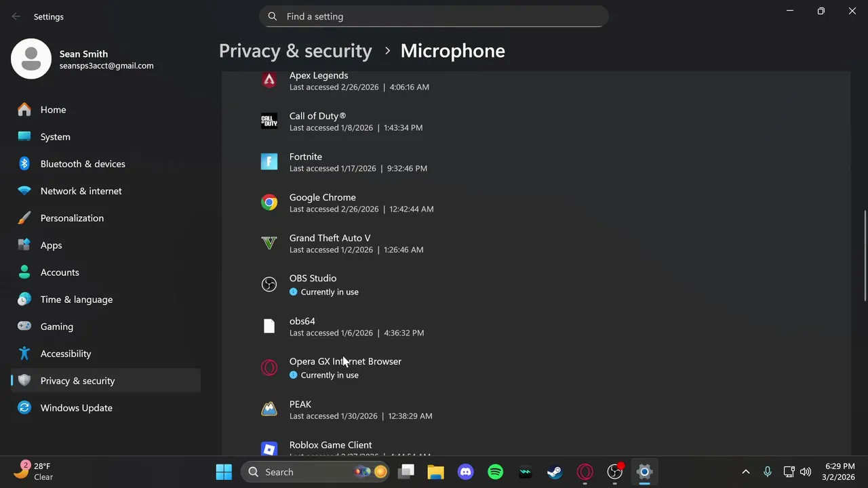The width and height of the screenshot is (868, 488).
Task: Click the 'Opera GX Internet Browser' name
Action: coord(345,361)
